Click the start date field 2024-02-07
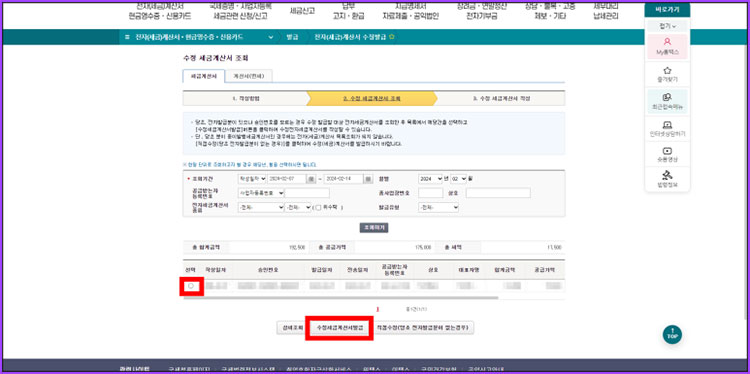This screenshot has height=374, width=750. (x=287, y=179)
